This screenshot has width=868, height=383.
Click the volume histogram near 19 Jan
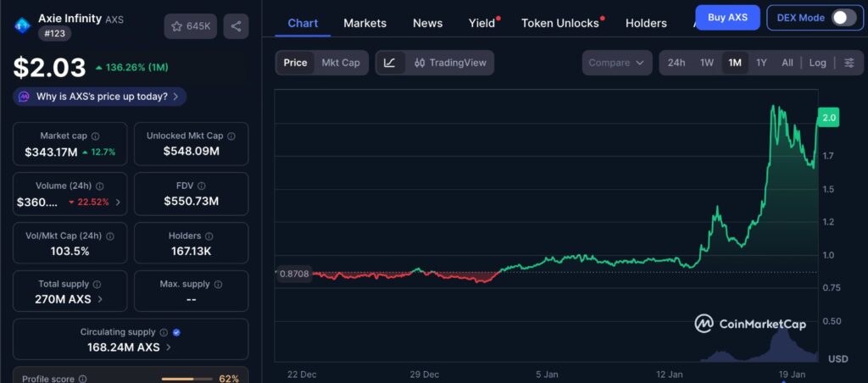781,343
